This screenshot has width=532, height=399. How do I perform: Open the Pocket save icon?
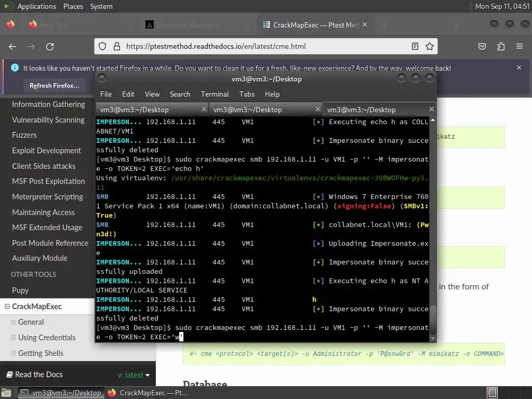[482, 46]
